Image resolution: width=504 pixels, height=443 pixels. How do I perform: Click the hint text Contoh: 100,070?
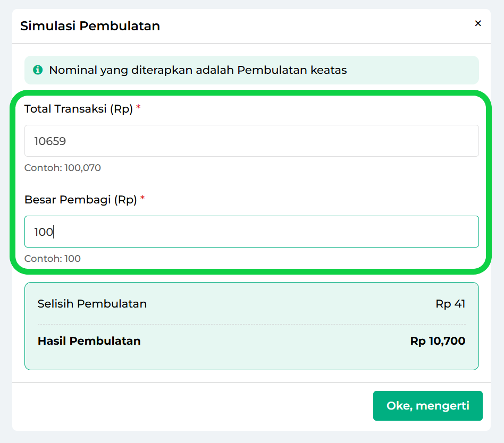pyautogui.click(x=63, y=168)
